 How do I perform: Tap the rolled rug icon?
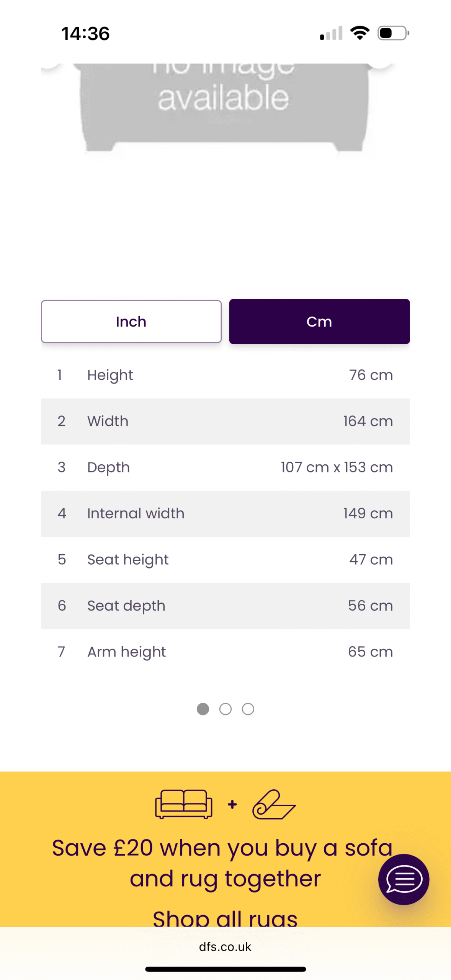pos(274,804)
